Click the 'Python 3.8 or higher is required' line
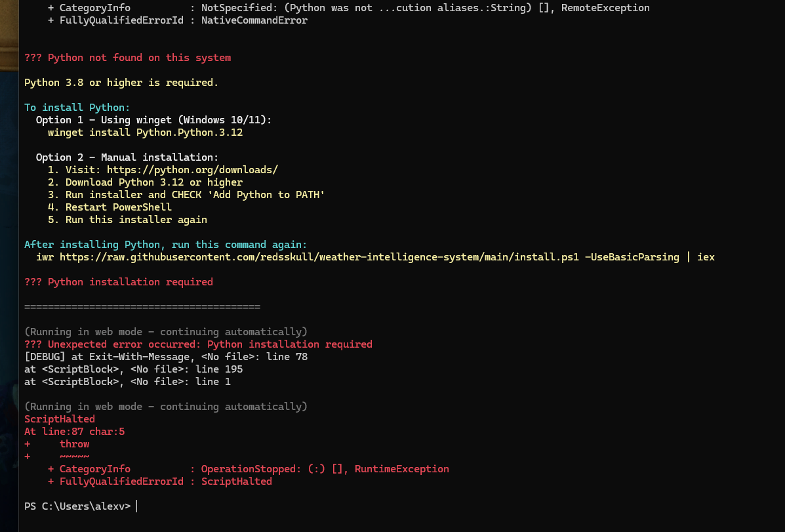 [121, 82]
